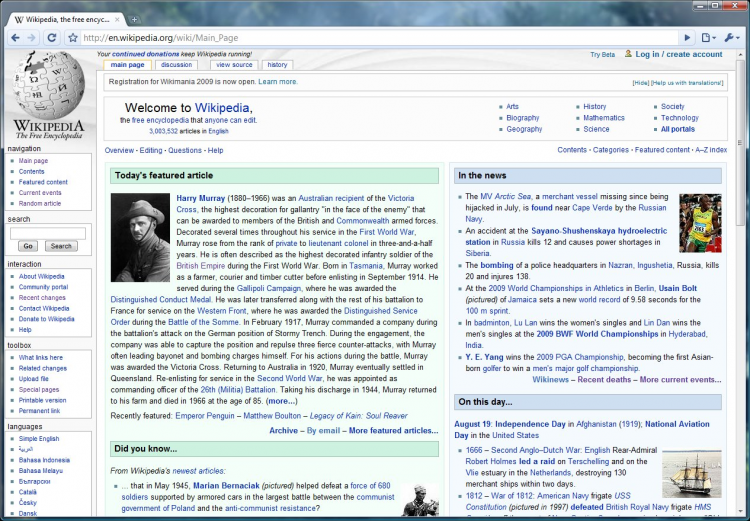The width and height of the screenshot is (750, 521).
Task: Click More featured articles link
Action: [393, 431]
